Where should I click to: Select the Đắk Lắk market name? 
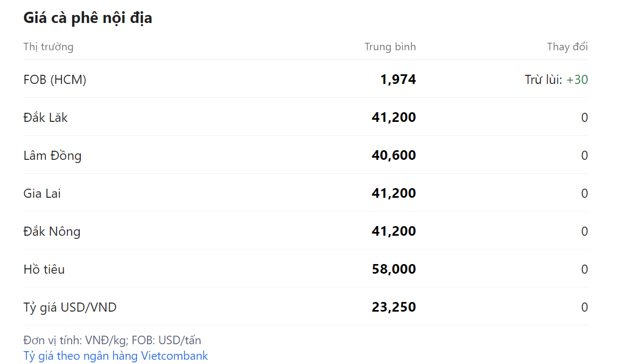pos(45,118)
